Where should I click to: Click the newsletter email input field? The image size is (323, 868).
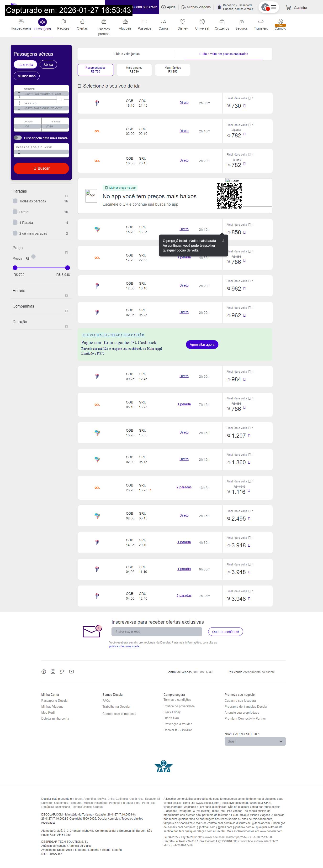click(157, 632)
